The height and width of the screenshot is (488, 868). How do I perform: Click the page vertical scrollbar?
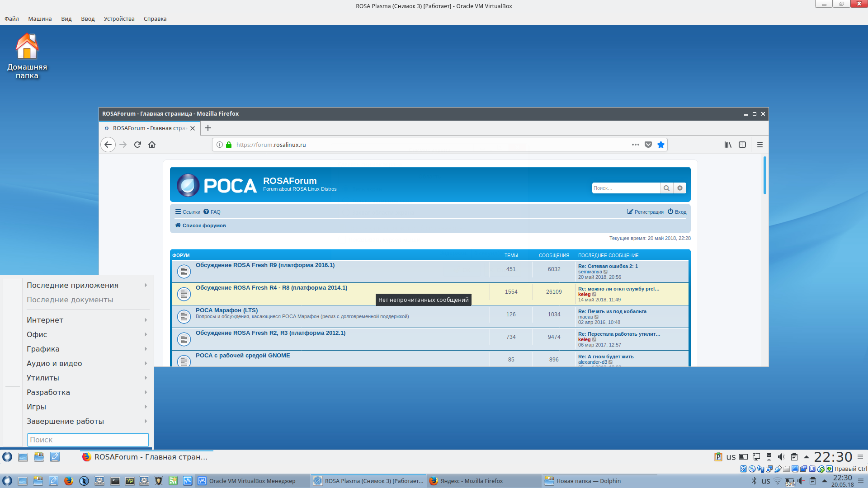(x=764, y=175)
